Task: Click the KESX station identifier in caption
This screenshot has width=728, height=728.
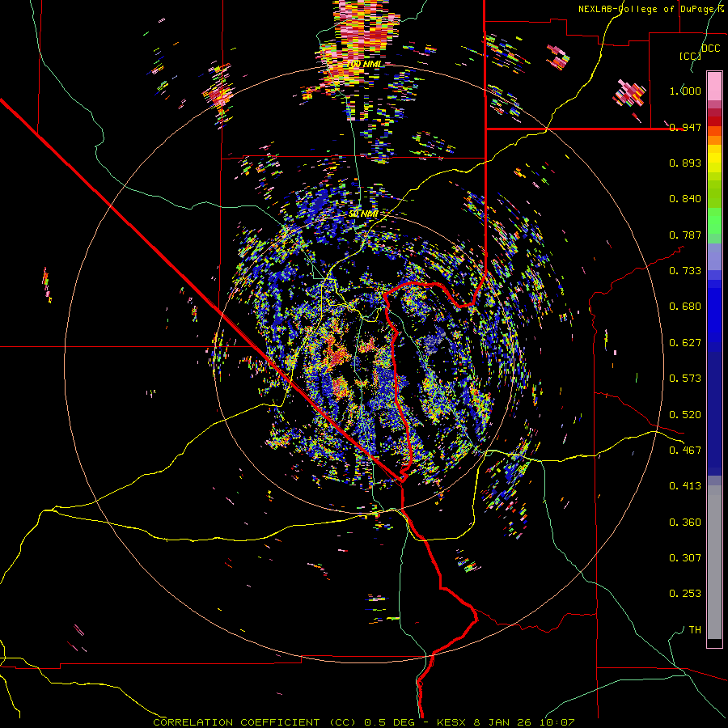Action: tap(452, 722)
